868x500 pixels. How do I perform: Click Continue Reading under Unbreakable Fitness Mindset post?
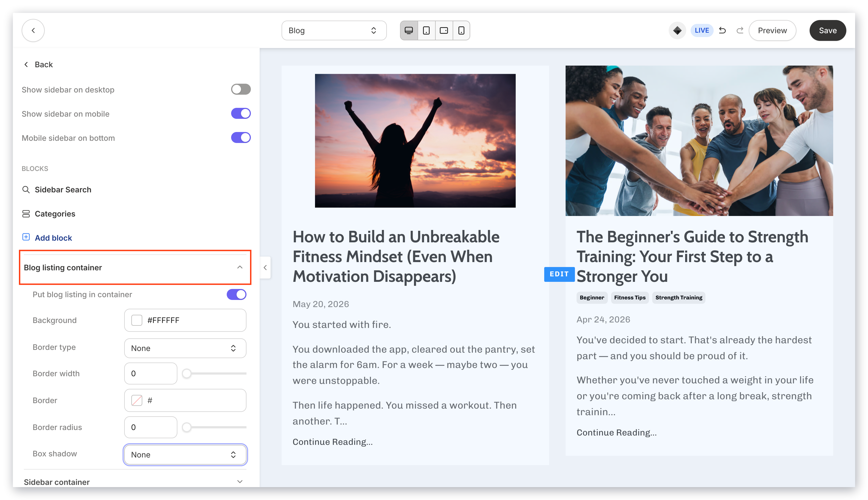(332, 442)
